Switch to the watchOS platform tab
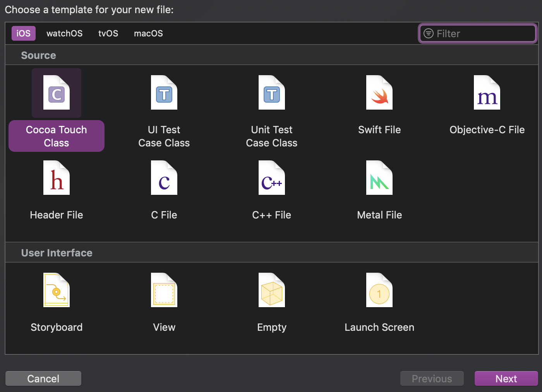This screenshot has width=542, height=392. pyautogui.click(x=64, y=33)
